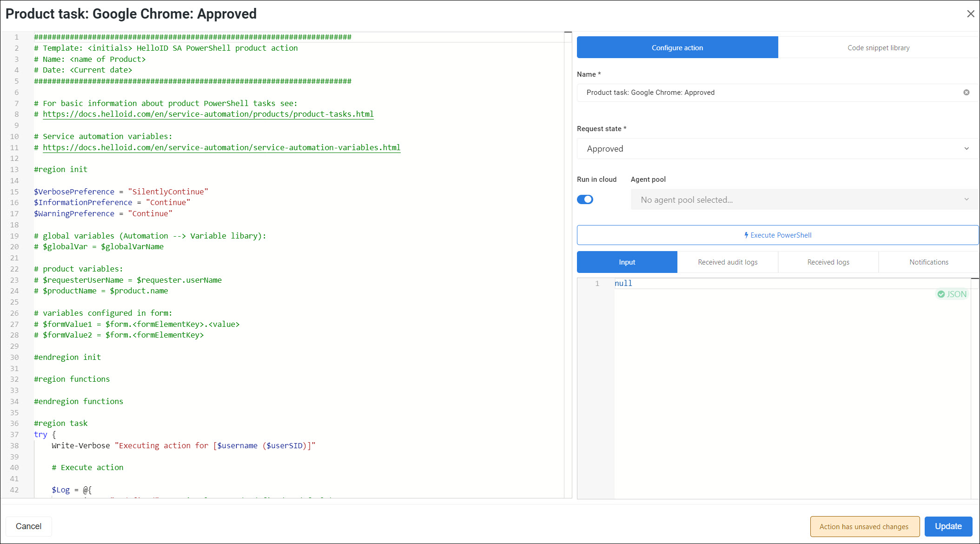Screen dimensions: 980x544
Task: Open the product-tasks.html docs link
Action: [208, 114]
